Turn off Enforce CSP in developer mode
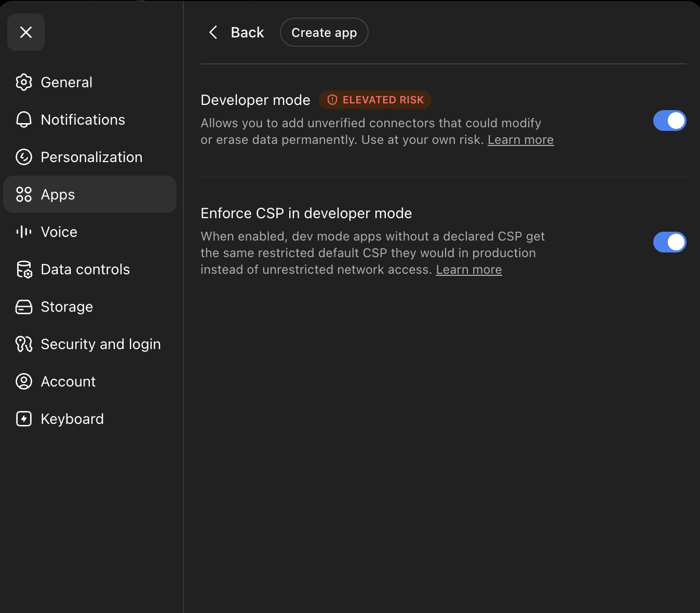 point(669,242)
